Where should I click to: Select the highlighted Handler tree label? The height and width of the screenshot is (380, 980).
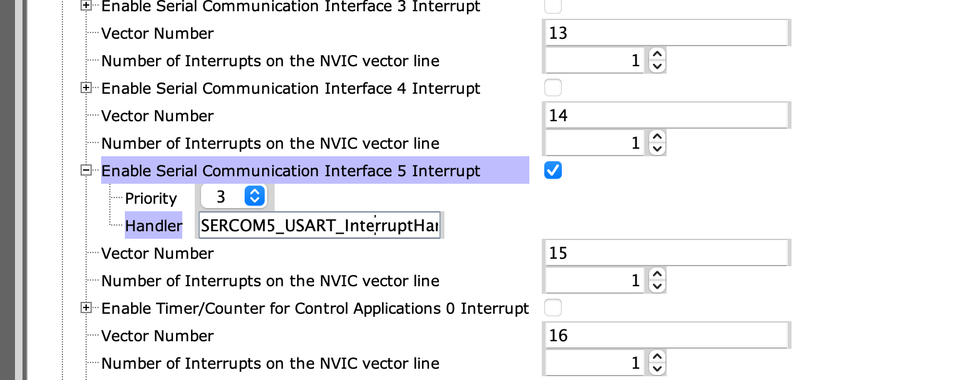(x=154, y=226)
